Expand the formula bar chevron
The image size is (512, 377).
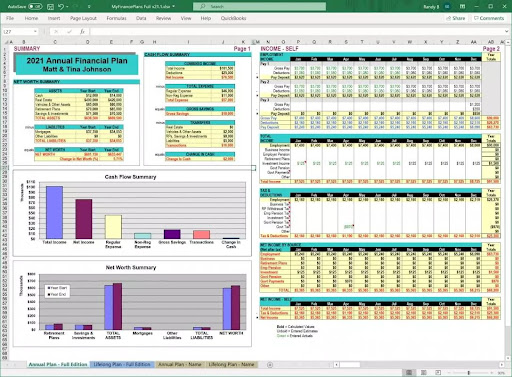pos(506,31)
